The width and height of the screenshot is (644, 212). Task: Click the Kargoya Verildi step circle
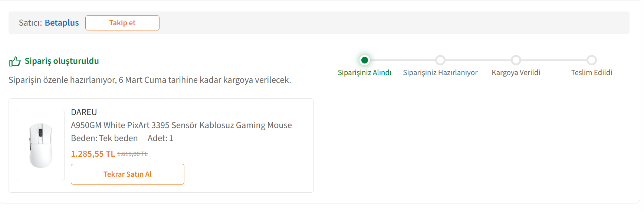pyautogui.click(x=516, y=60)
